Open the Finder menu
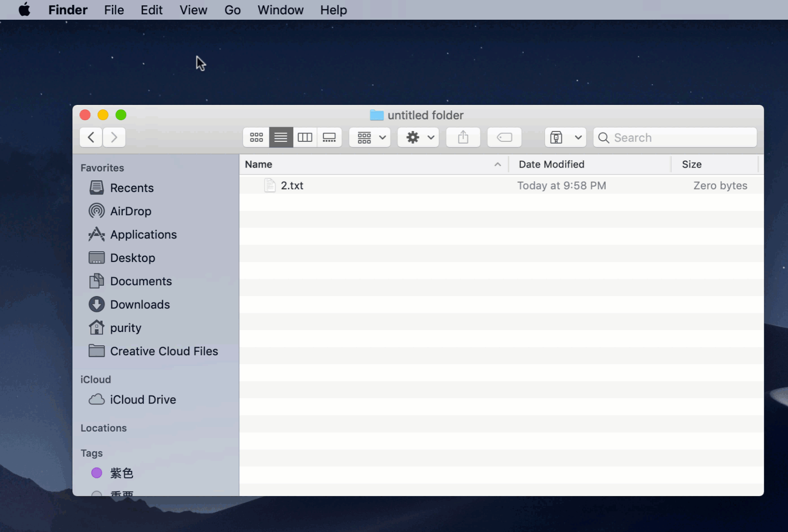The image size is (788, 532). coord(68,10)
